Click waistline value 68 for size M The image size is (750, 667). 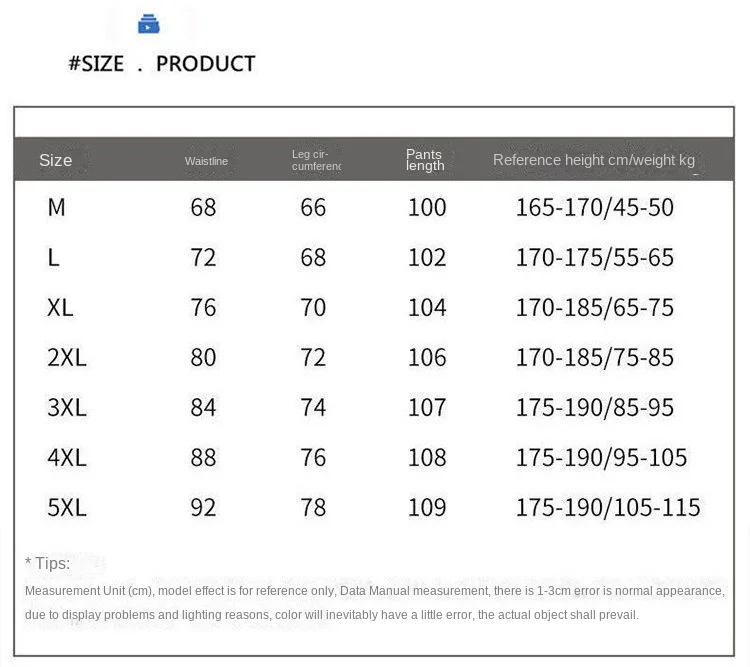203,208
